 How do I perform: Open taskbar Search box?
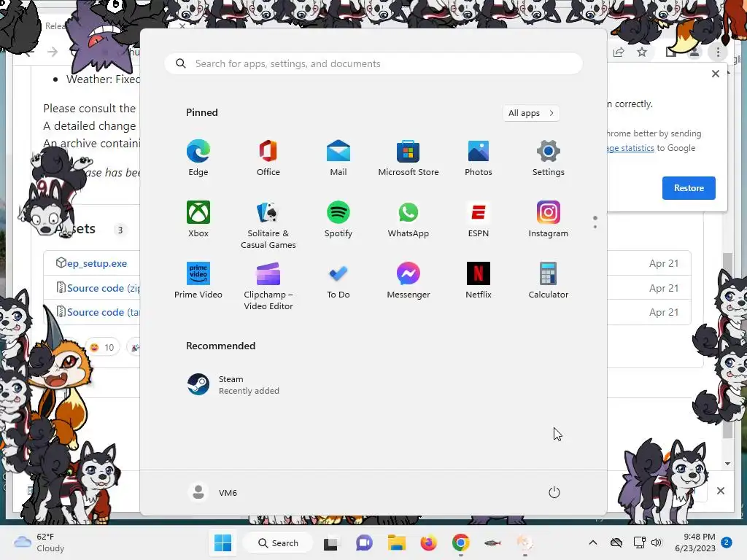(x=278, y=542)
